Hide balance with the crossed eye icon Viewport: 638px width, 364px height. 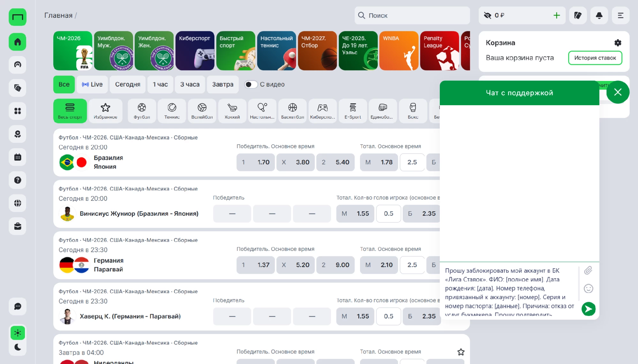tap(487, 15)
